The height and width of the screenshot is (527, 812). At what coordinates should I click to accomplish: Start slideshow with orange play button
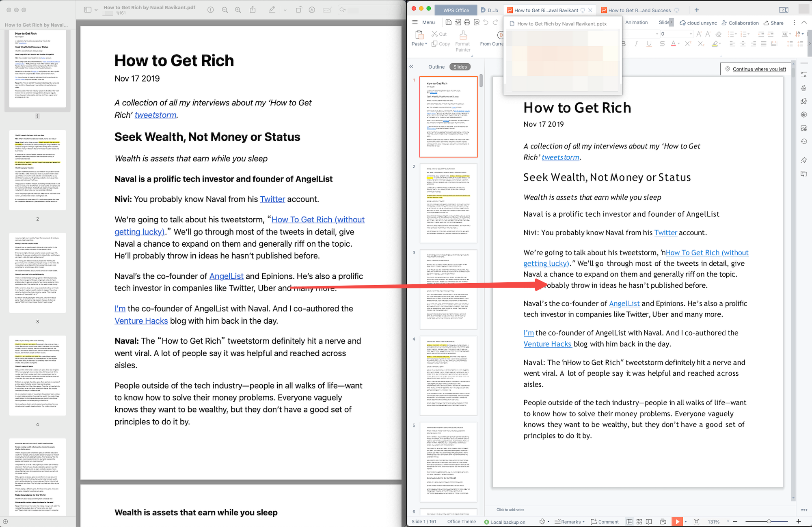click(x=677, y=522)
